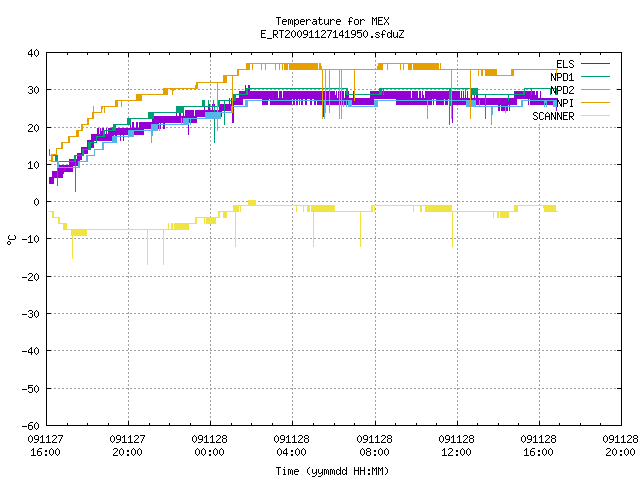Click the x-axis tick '091128 04:00'
Image resolution: width=640 pixels, height=480 pixels.
tap(291, 446)
